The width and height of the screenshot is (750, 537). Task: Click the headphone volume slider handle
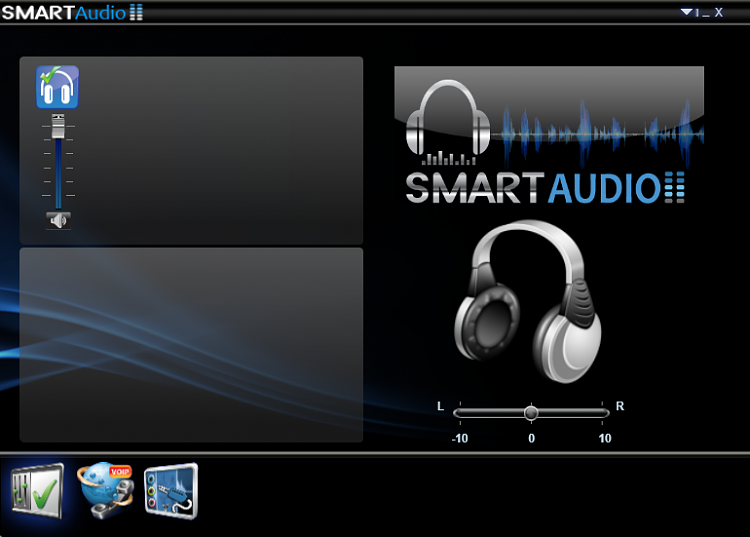(x=58, y=126)
